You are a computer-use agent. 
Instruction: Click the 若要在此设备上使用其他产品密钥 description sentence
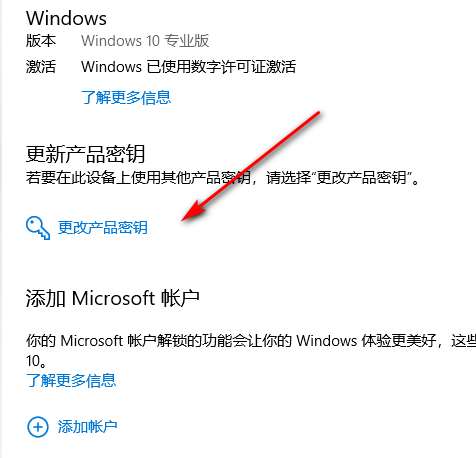[x=222, y=177]
